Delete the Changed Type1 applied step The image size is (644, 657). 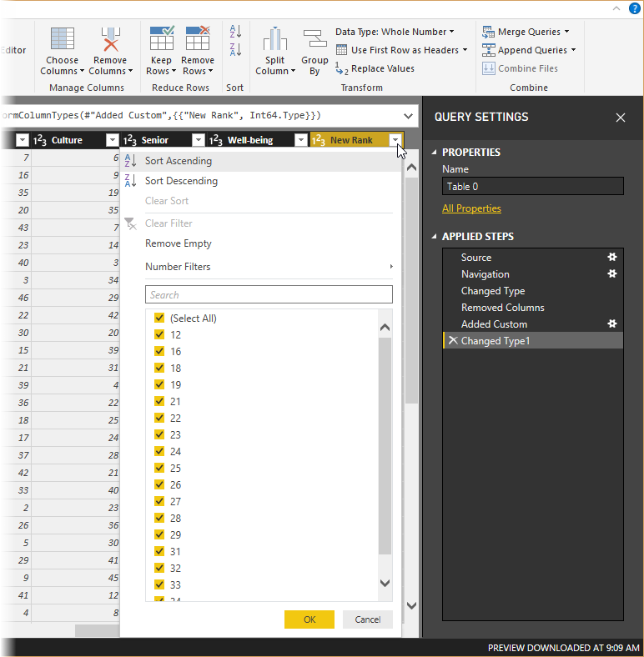click(452, 341)
